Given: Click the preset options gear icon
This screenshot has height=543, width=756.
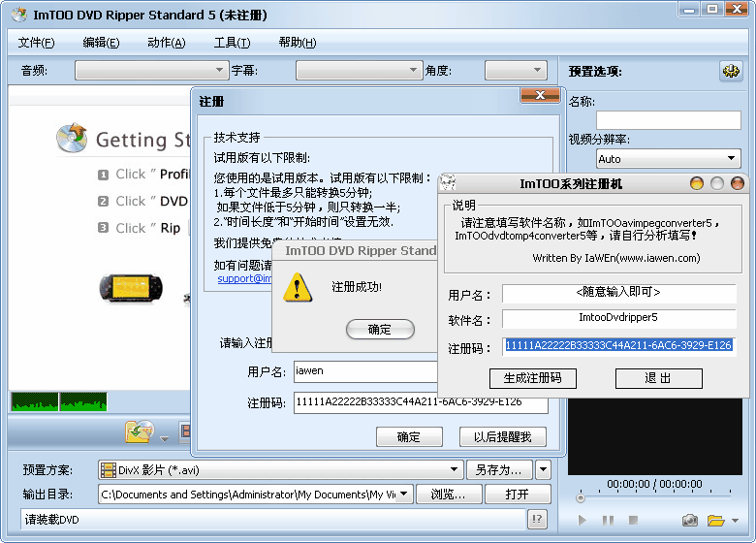Looking at the screenshot, I should click(731, 71).
